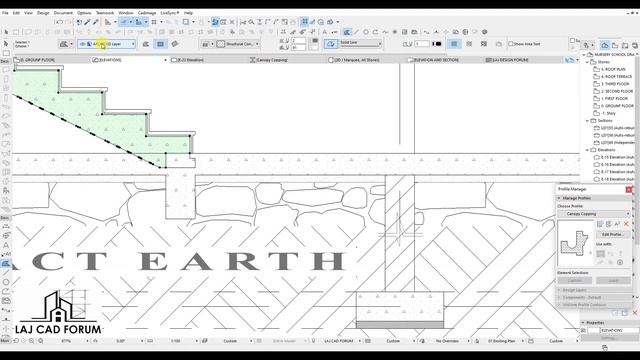The image size is (640, 360).
Task: Collapse the Stories folder in the Navigator
Action: (x=587, y=62)
